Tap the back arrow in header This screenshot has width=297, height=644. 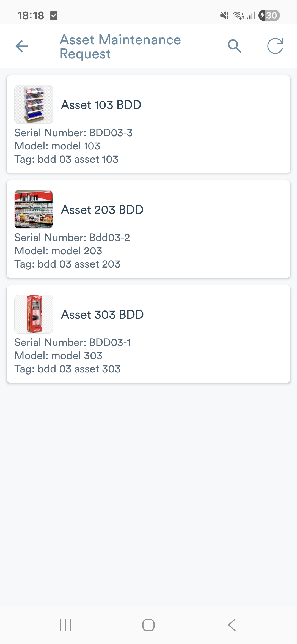[22, 46]
